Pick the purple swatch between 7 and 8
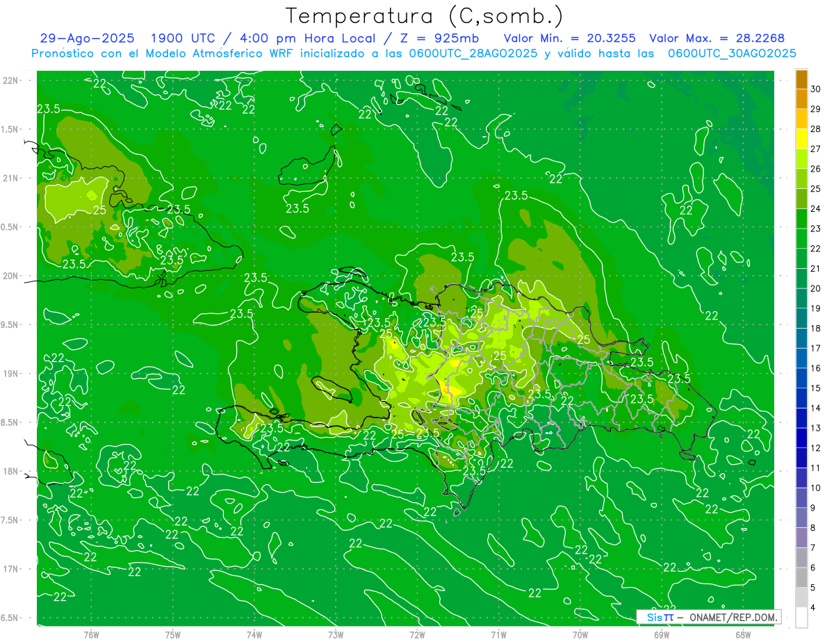Screen dimensions: 834x644 (802, 538)
